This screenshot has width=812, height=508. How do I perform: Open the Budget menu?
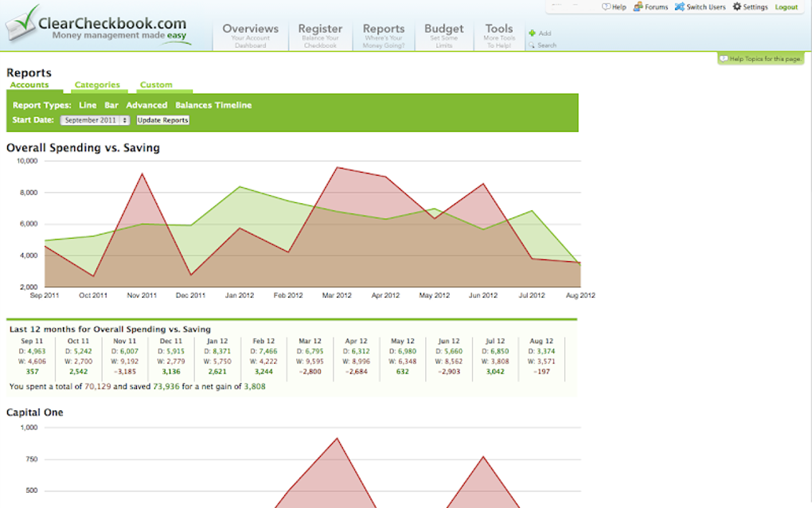443,35
